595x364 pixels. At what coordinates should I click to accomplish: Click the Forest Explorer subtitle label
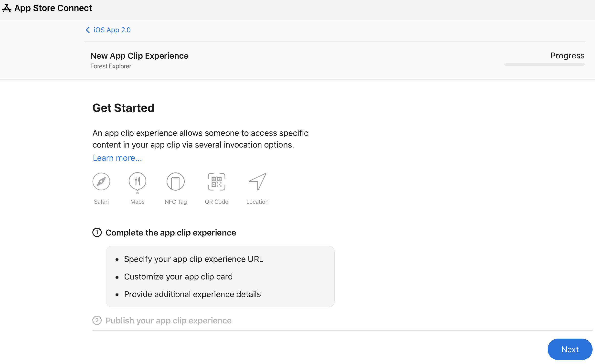point(111,66)
